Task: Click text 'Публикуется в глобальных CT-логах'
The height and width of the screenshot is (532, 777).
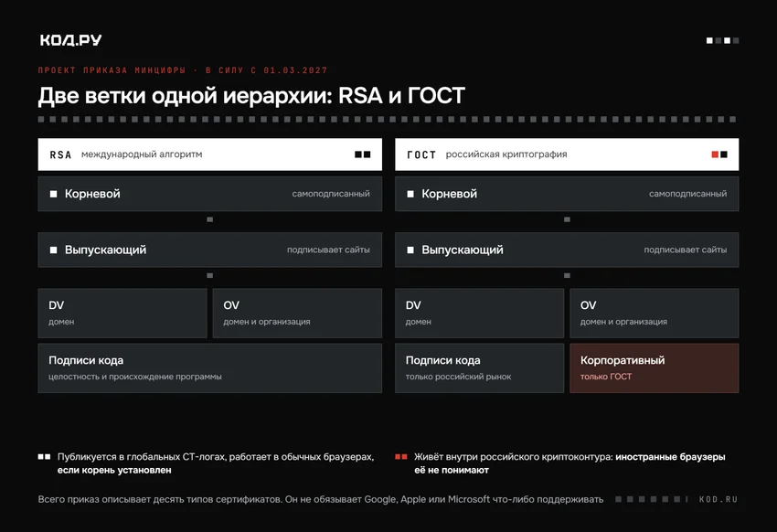Action: (x=141, y=457)
